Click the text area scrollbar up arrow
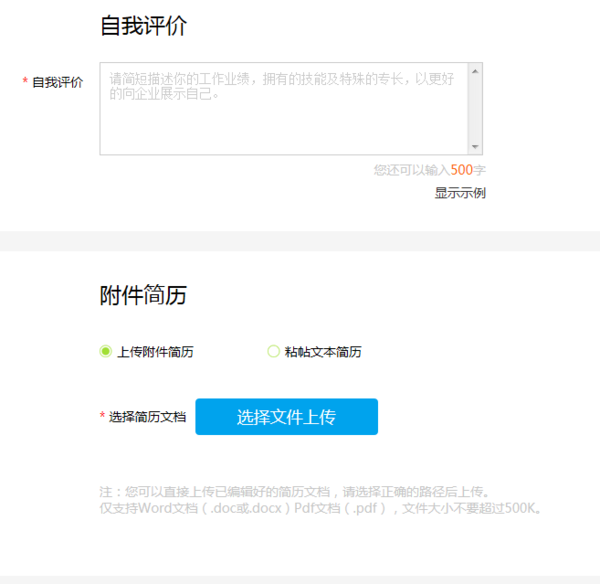This screenshot has width=600, height=584. click(x=475, y=71)
